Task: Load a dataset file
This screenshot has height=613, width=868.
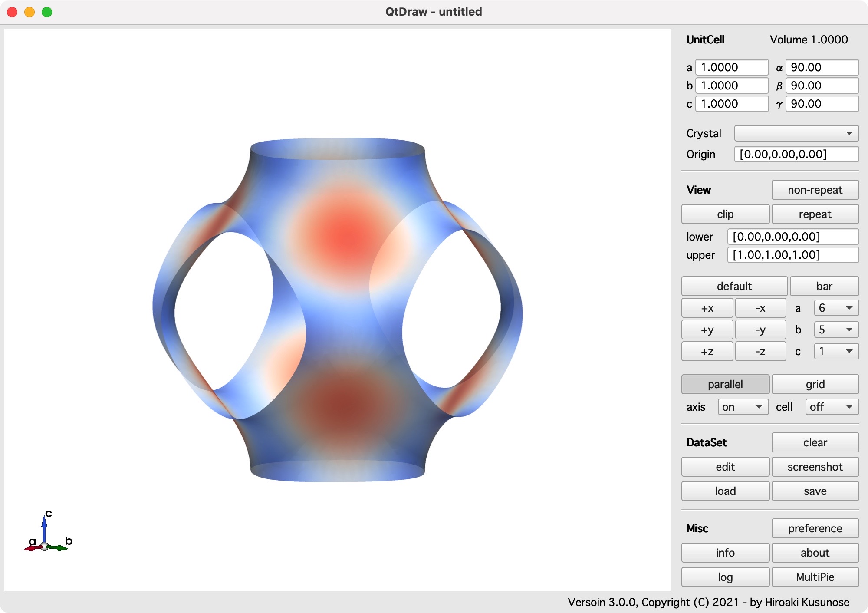Action: pyautogui.click(x=725, y=491)
